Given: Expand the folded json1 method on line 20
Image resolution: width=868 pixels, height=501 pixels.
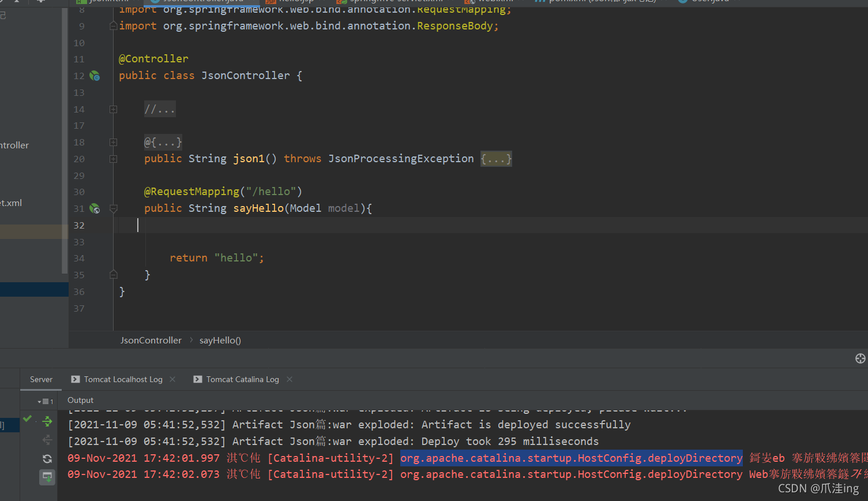Looking at the screenshot, I should click(x=114, y=159).
